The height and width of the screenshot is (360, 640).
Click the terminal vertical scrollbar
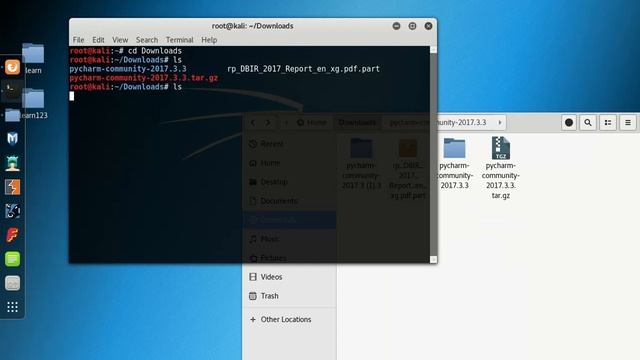click(x=433, y=154)
